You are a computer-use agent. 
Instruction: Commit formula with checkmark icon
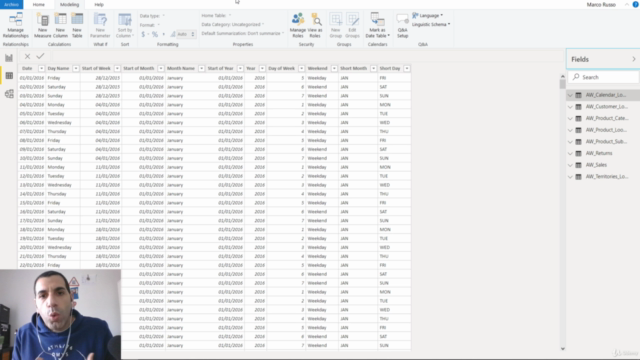coord(40,56)
